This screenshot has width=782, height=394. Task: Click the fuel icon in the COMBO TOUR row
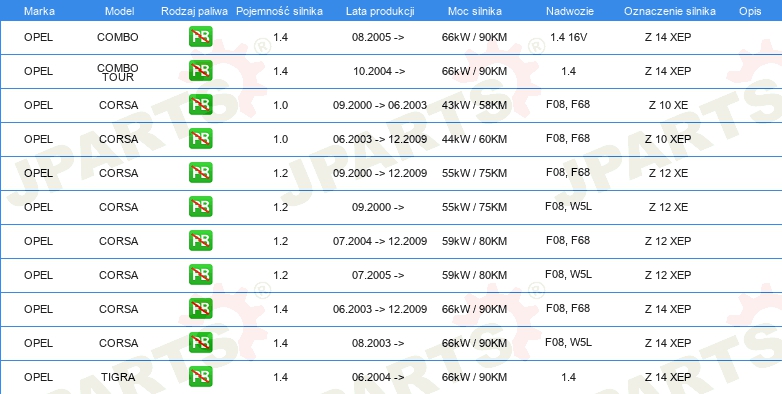[200, 71]
